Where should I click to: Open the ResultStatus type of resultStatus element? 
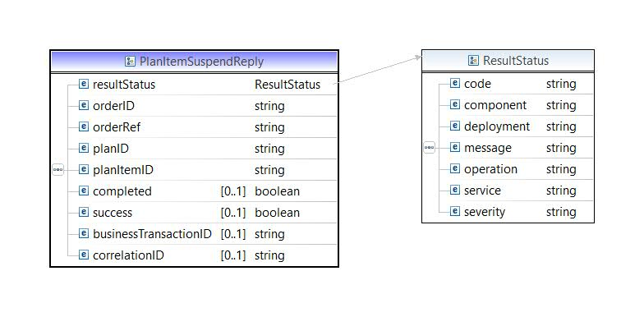(x=287, y=85)
